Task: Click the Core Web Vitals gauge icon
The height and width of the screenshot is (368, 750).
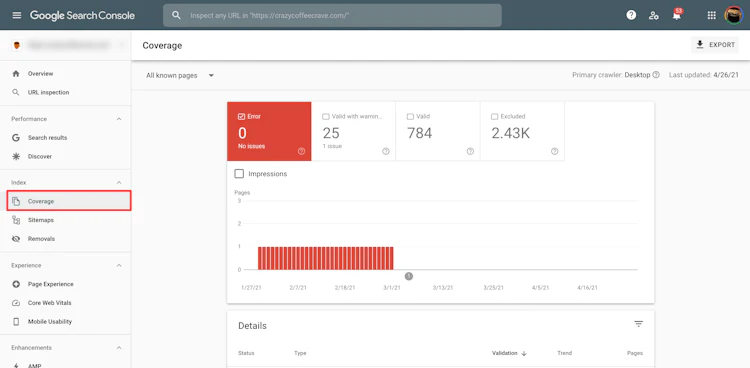Action: point(16,303)
